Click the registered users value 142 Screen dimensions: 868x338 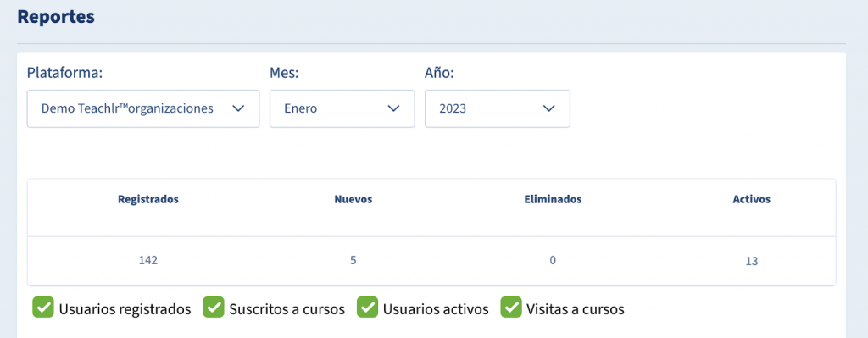tap(148, 261)
